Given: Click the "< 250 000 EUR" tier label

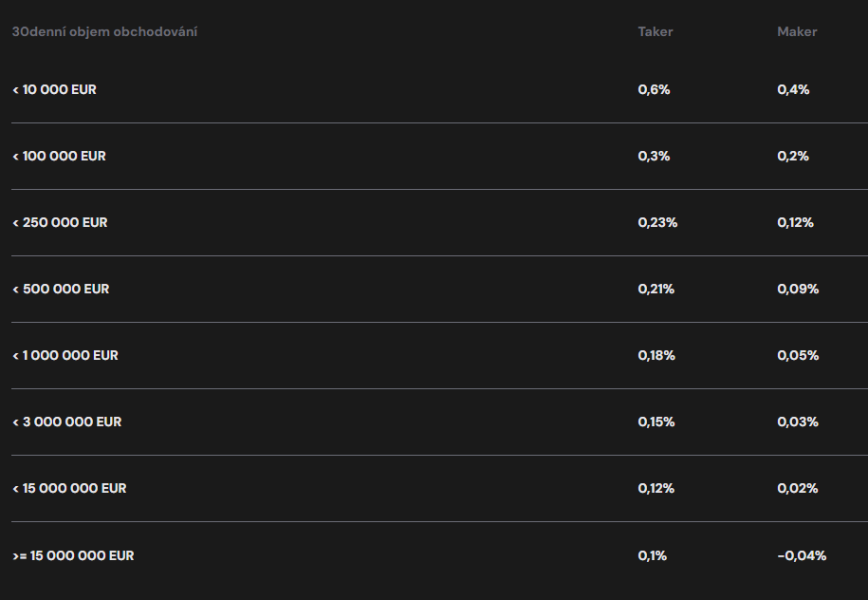Looking at the screenshot, I should [x=60, y=222].
